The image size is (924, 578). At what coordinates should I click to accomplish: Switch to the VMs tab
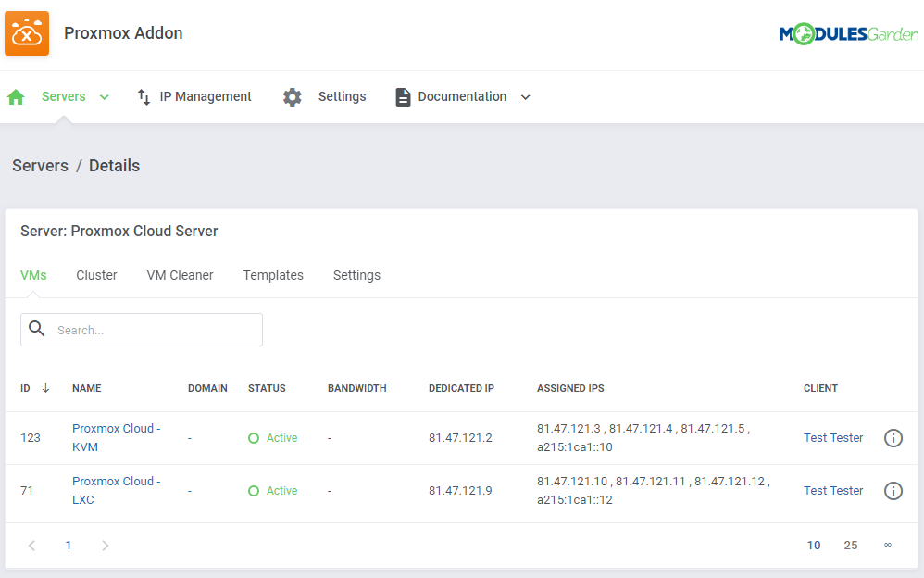pyautogui.click(x=33, y=275)
